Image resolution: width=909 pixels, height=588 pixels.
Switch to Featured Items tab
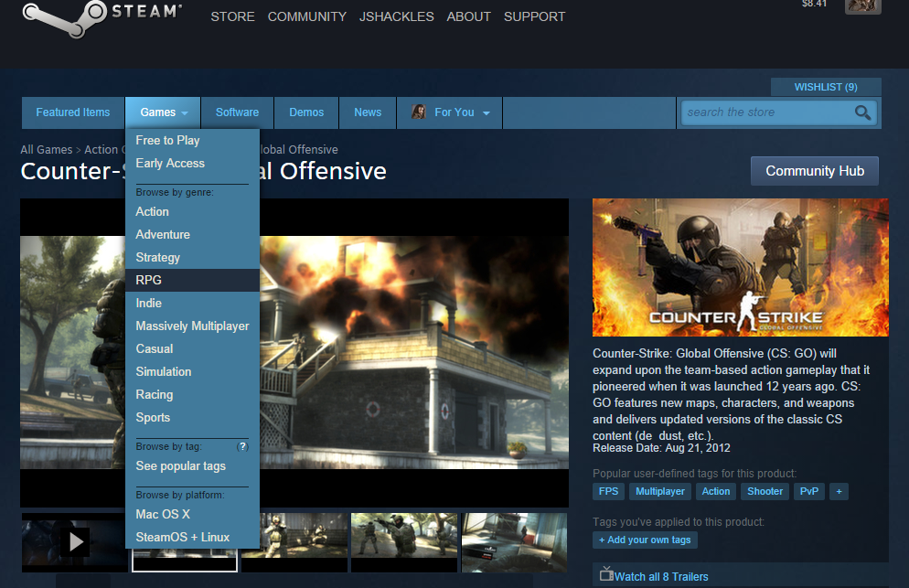click(73, 112)
